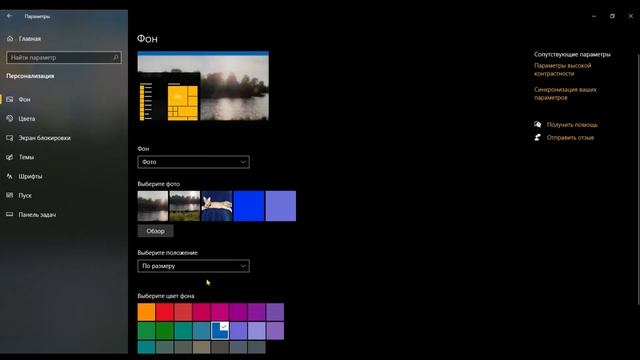
Task: Open Темы via its brush icon
Action: coord(10,157)
